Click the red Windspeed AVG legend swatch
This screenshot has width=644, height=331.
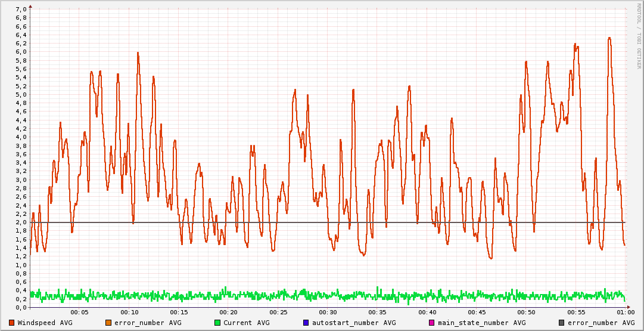12,323
